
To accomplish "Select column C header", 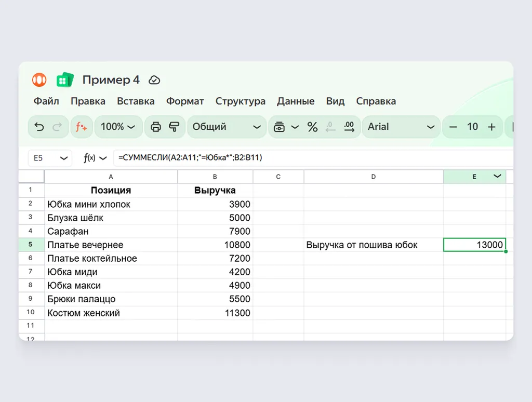I will coord(278,177).
